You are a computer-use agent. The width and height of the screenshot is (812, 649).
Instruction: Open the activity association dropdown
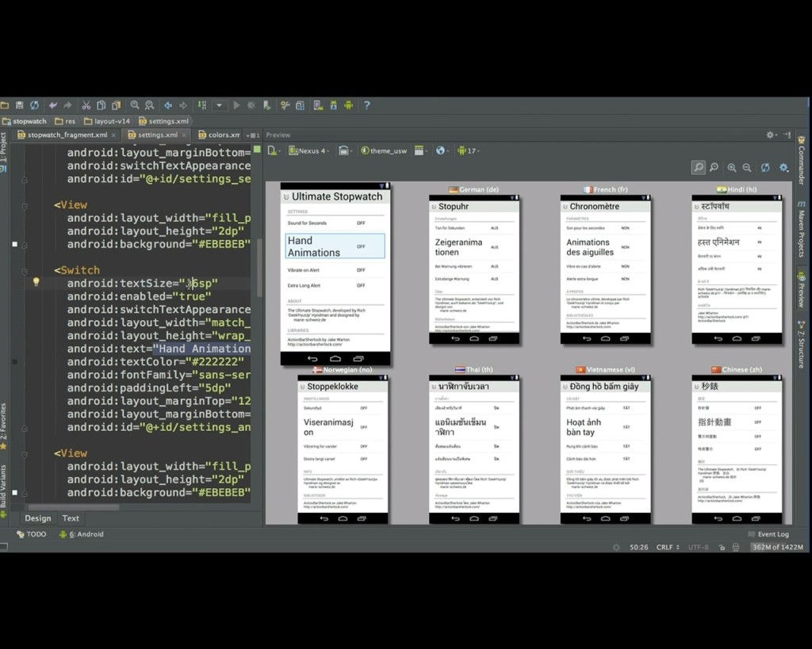[420, 151]
